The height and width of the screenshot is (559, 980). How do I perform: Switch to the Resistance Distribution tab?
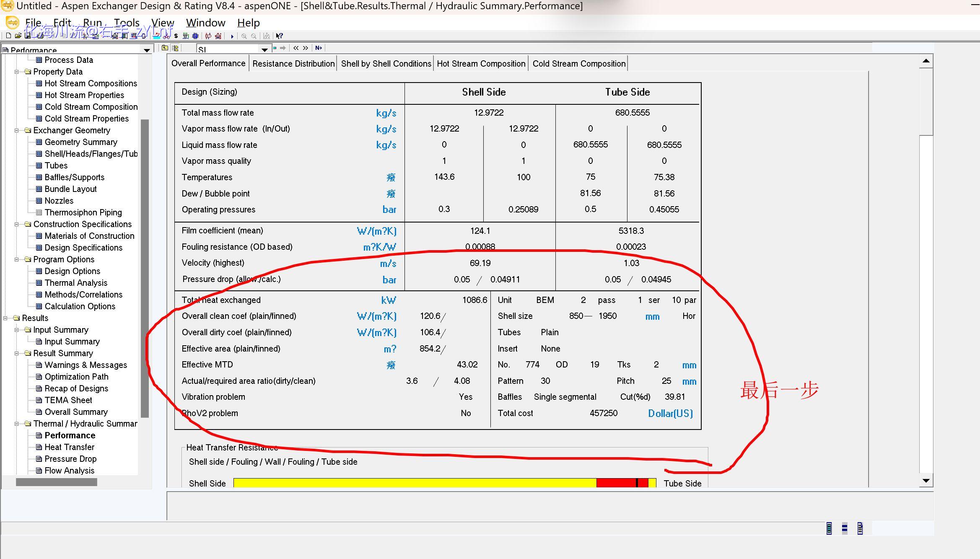pos(293,63)
